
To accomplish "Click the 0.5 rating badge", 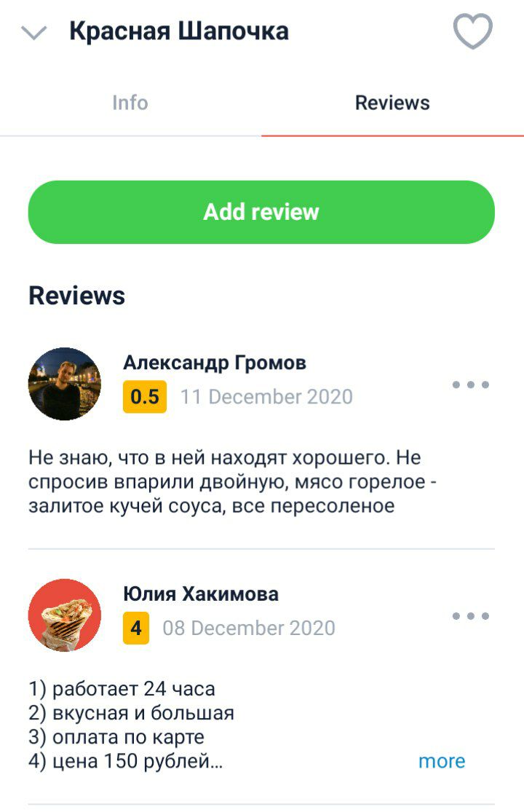I will [145, 397].
